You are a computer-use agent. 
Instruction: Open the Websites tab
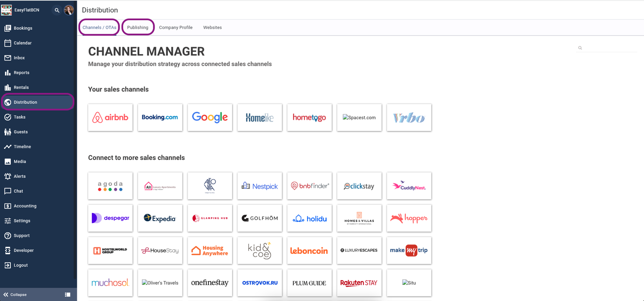tap(212, 27)
